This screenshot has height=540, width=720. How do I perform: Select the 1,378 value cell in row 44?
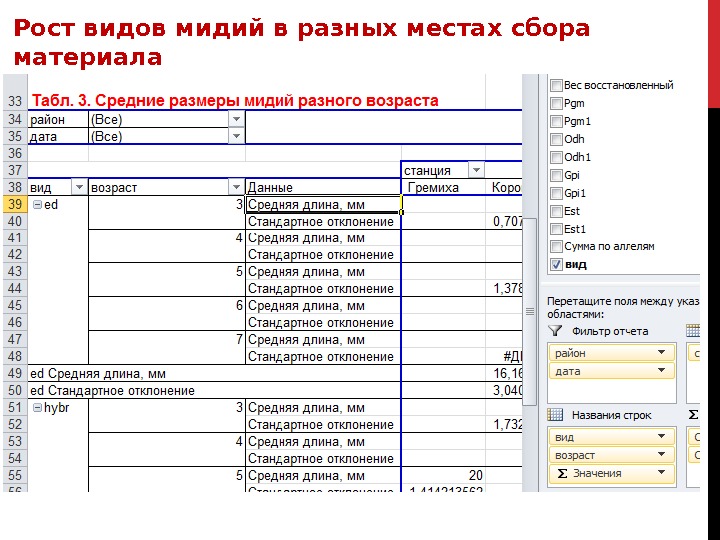click(x=504, y=288)
